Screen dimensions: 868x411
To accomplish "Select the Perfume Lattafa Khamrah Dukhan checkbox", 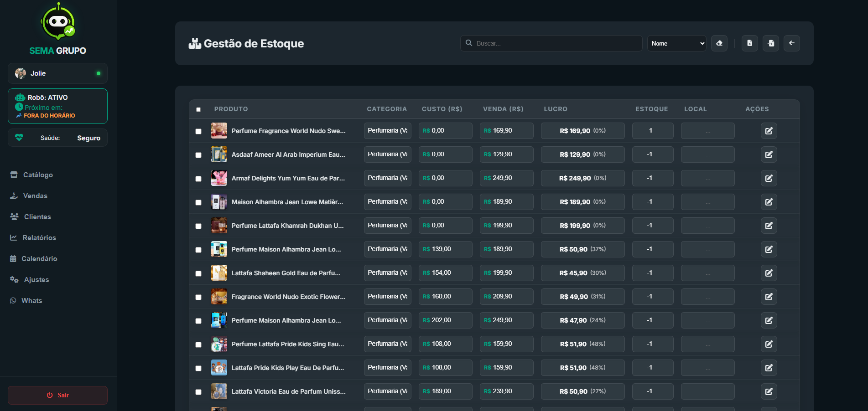I will tap(198, 226).
